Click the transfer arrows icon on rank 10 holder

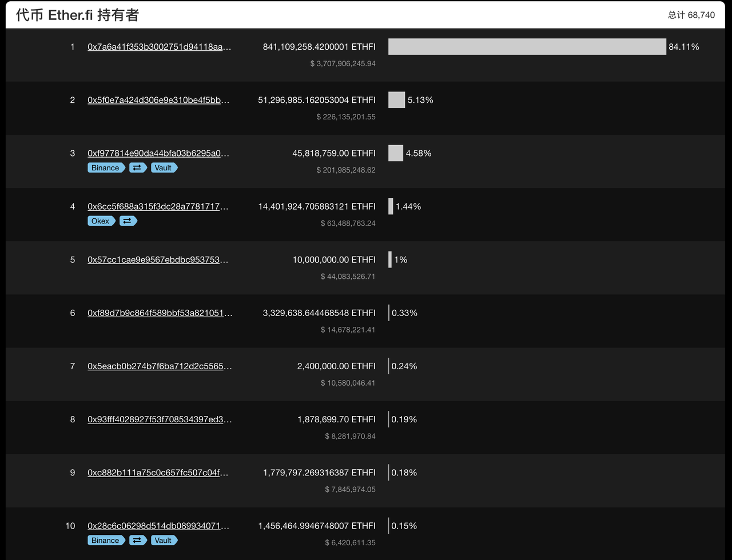click(138, 540)
